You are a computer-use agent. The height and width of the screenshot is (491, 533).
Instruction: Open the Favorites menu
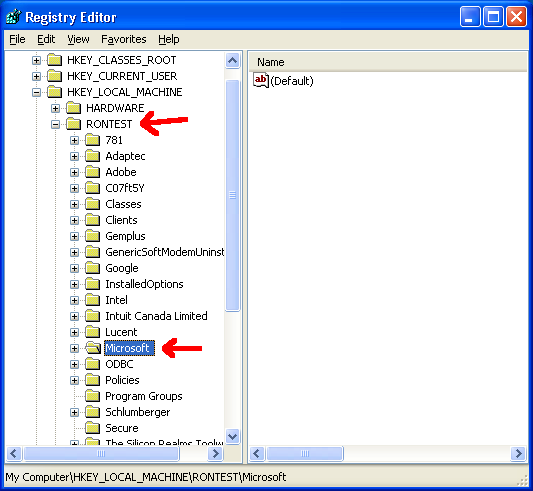(x=124, y=39)
